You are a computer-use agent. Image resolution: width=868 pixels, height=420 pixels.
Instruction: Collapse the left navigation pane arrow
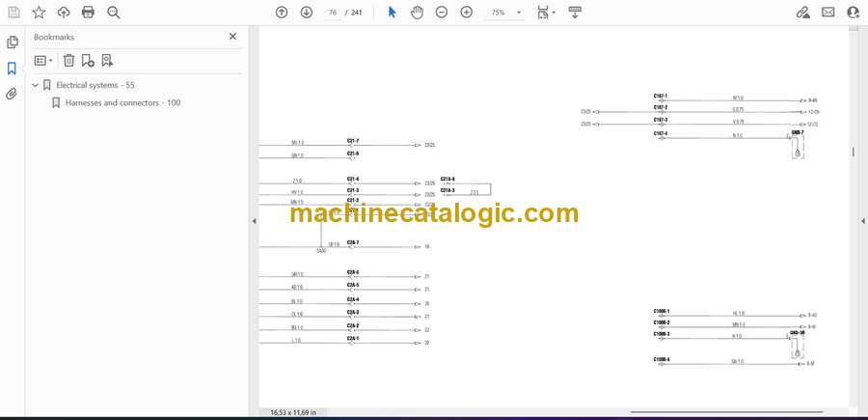pyautogui.click(x=254, y=221)
